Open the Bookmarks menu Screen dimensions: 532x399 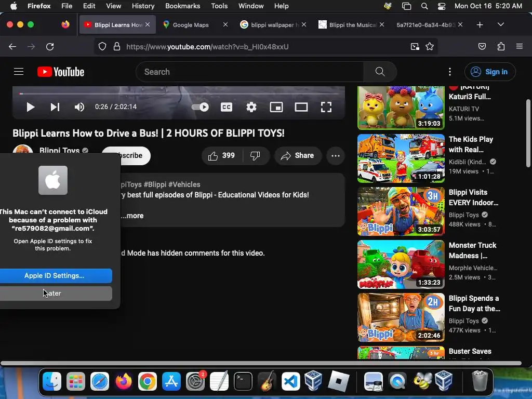pyautogui.click(x=182, y=6)
